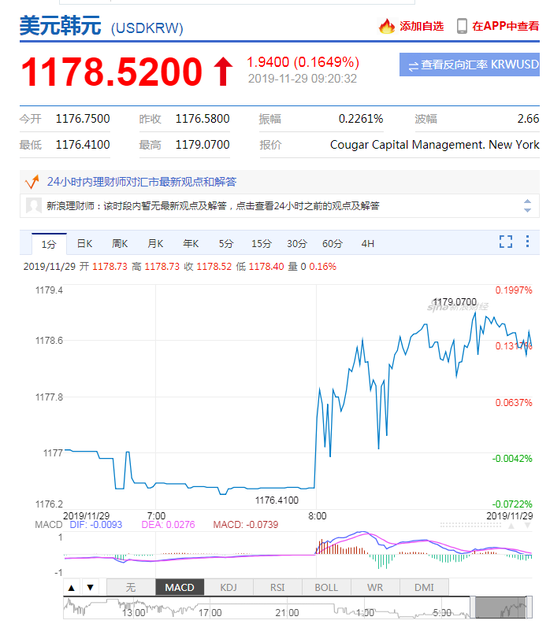
Task: Switch to the 30分 chart tab
Action: 297,244
